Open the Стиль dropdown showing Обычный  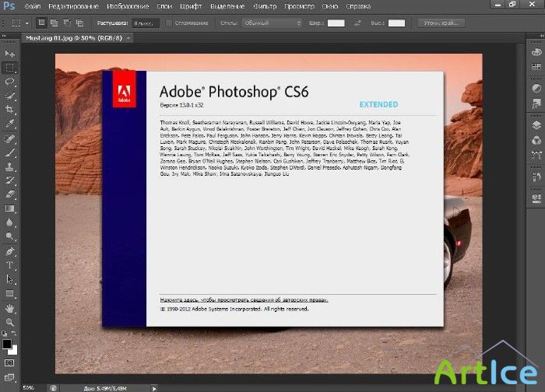272,23
